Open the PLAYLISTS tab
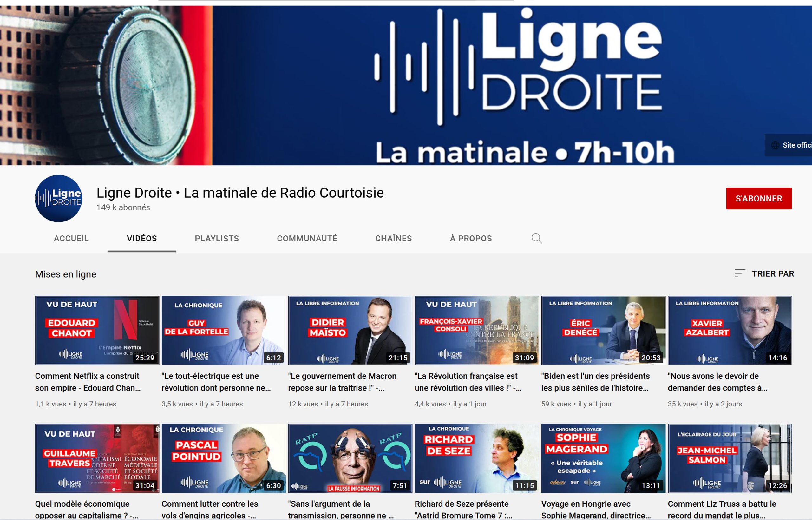The width and height of the screenshot is (812, 520). click(217, 238)
